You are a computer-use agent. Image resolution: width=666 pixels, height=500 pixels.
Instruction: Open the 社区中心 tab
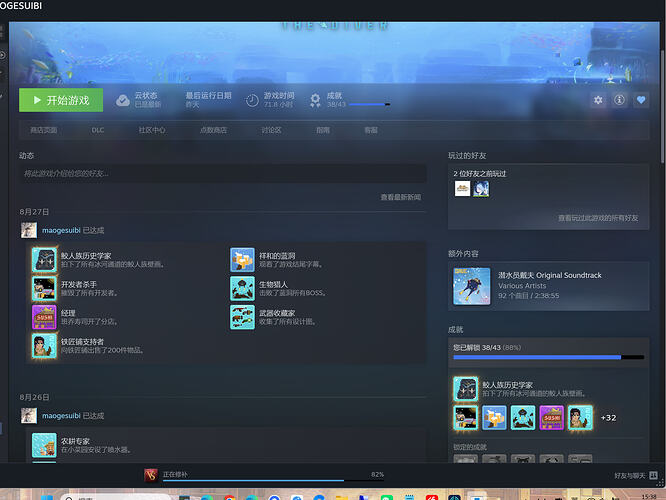(152, 130)
